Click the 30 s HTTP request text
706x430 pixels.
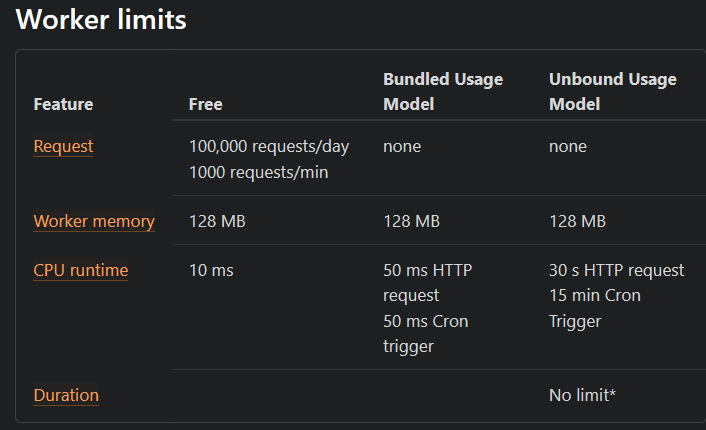(616, 270)
